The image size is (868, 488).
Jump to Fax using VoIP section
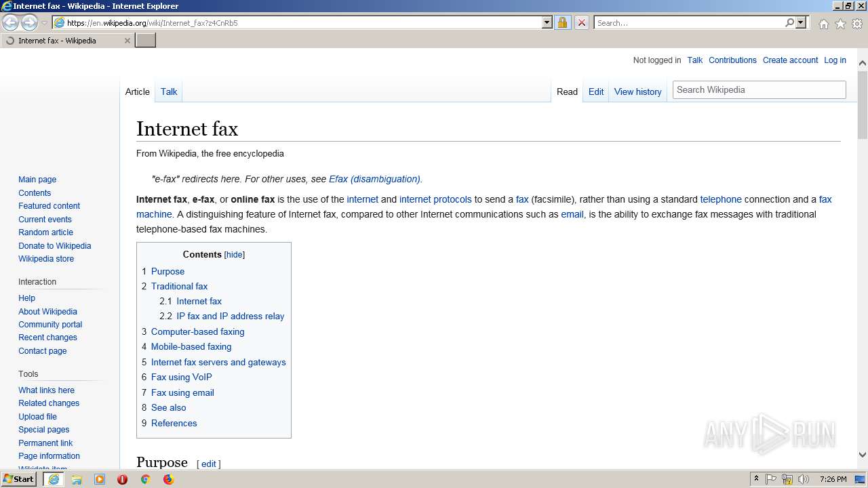[181, 378]
